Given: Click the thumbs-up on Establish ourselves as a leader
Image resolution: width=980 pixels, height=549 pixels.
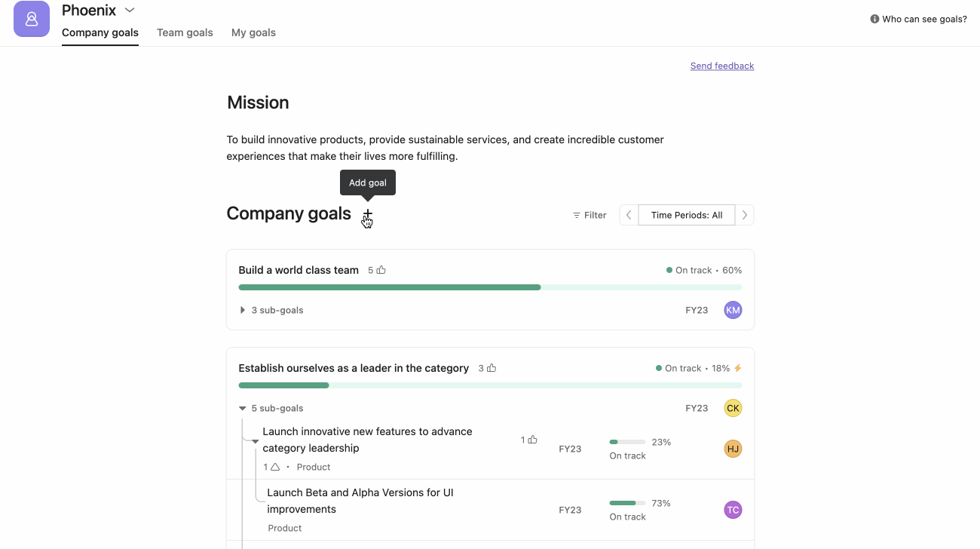Looking at the screenshot, I should [490, 368].
